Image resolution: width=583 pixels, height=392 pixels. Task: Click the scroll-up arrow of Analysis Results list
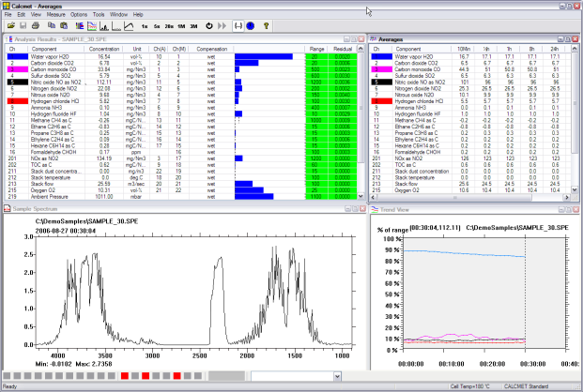tap(361, 49)
